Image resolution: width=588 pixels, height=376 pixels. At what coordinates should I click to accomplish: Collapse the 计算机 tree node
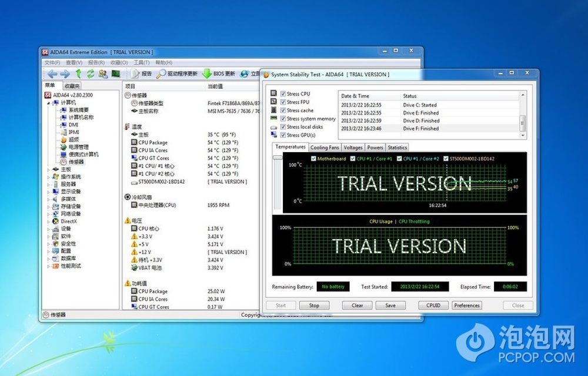48,103
